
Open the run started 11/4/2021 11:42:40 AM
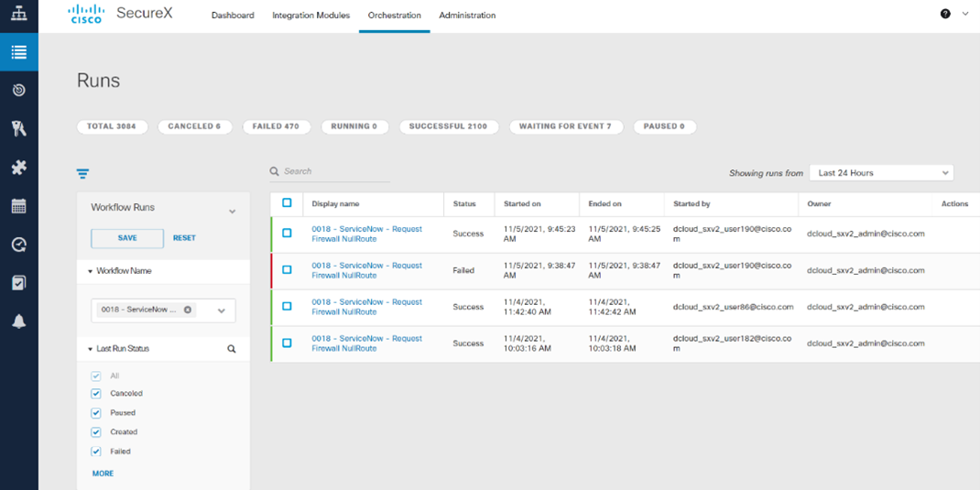tap(367, 307)
